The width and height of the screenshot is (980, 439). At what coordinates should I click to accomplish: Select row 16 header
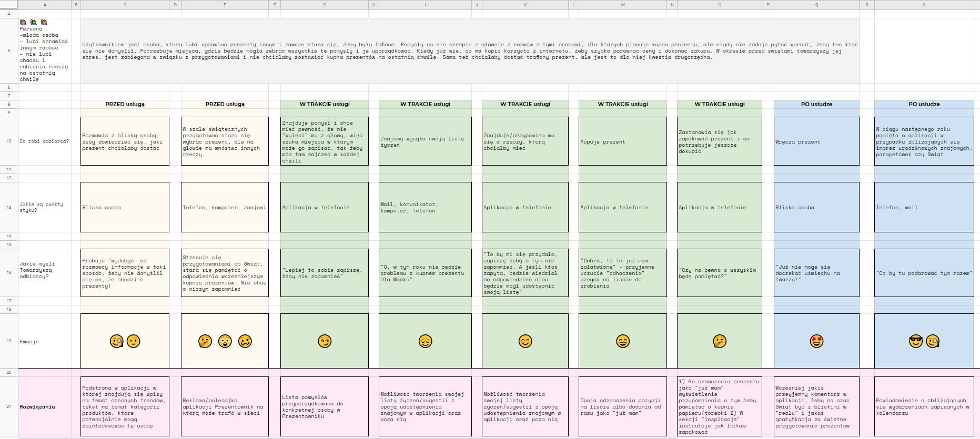[9, 273]
